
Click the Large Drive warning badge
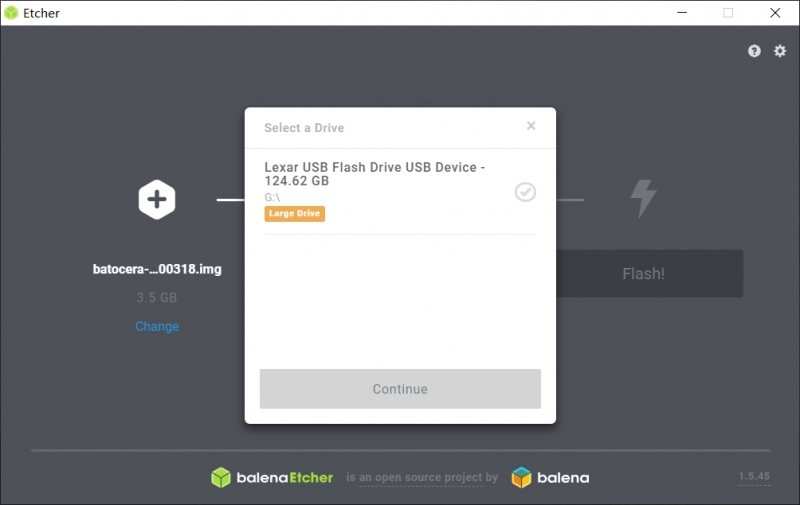(x=294, y=213)
